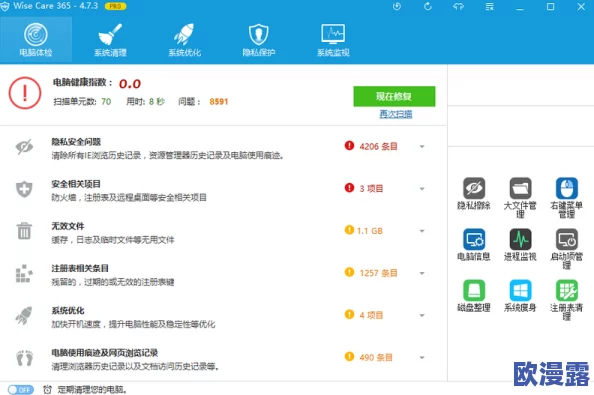Viewport: 594px width, 395px height.
Task: Open the 隐私擦除 tool
Action: [x=474, y=194]
